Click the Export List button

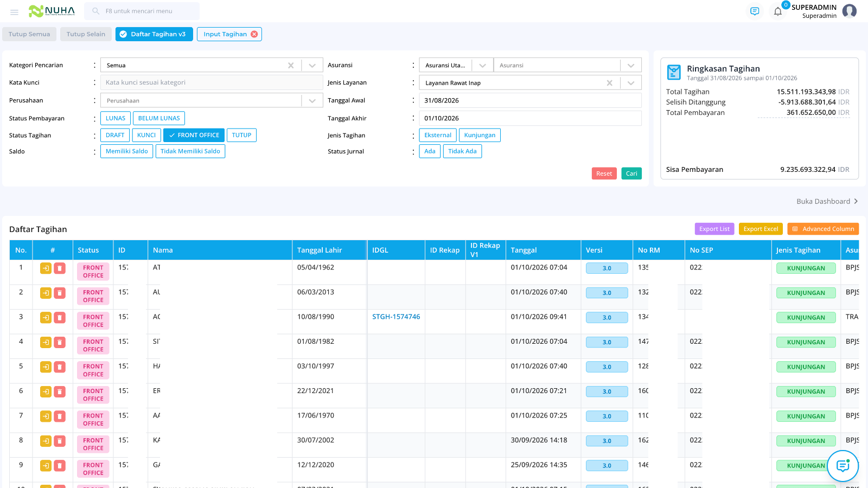coord(714,229)
